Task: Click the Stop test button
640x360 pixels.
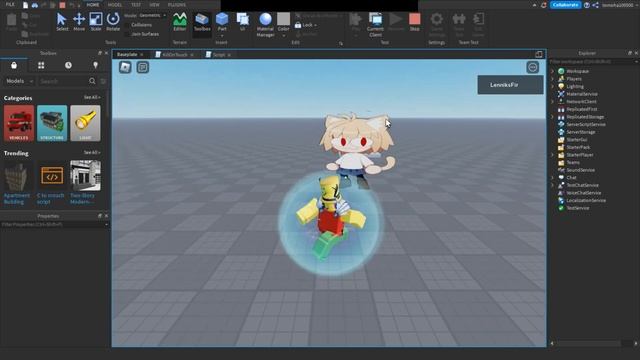Action: (415, 21)
